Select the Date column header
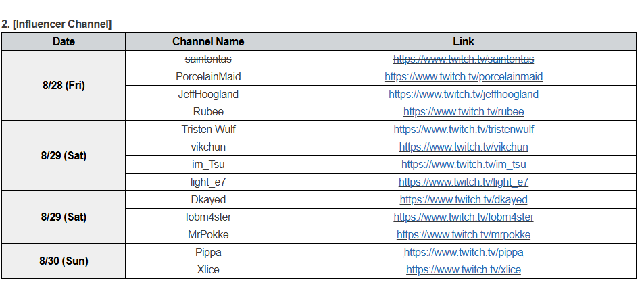This screenshot has height=287, width=644. (64, 41)
